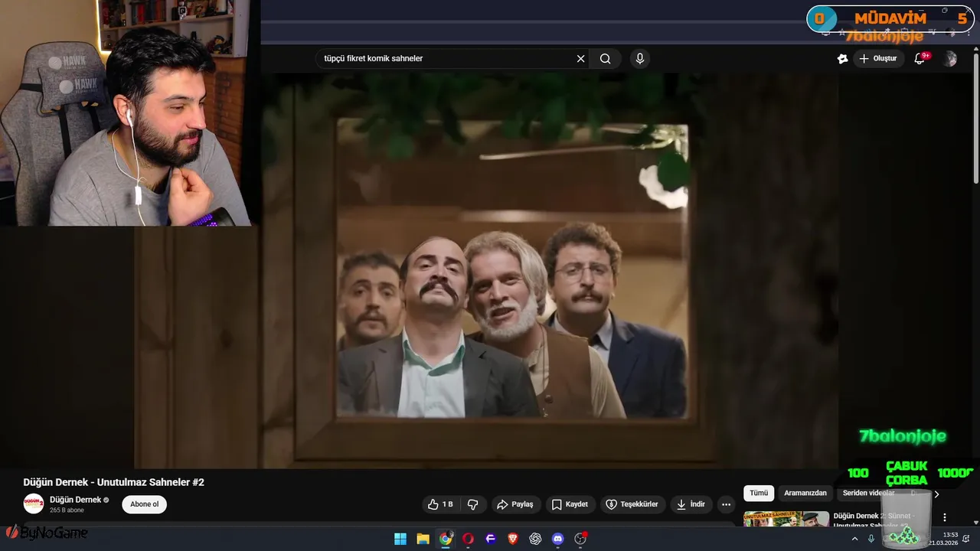Screen dimensions: 980x551
Task: Switch to Chrome in taskbar
Action: click(x=446, y=539)
